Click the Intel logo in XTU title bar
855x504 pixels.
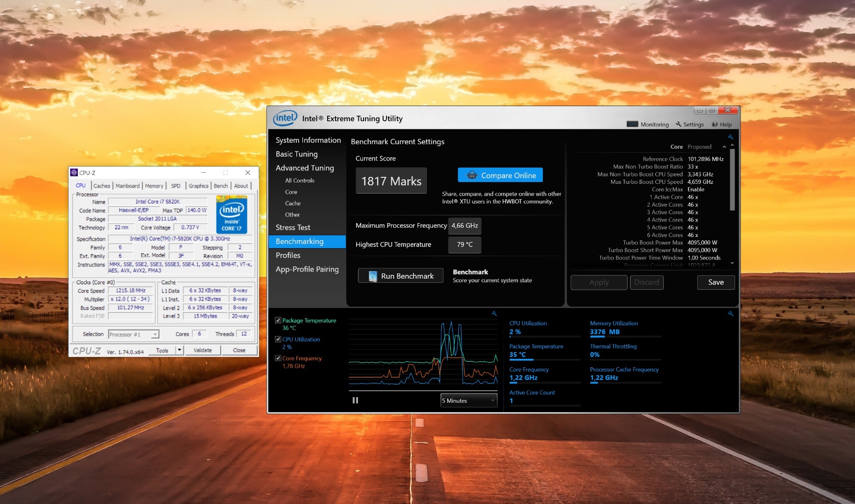click(x=285, y=118)
